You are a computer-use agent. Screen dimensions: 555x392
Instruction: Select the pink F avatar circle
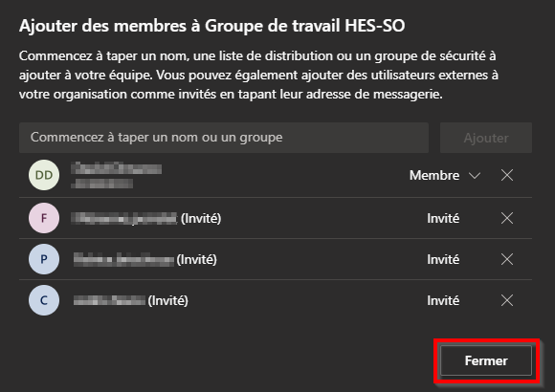click(x=44, y=218)
